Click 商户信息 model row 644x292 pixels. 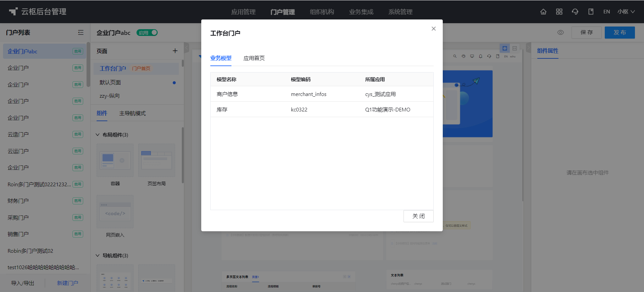point(322,94)
